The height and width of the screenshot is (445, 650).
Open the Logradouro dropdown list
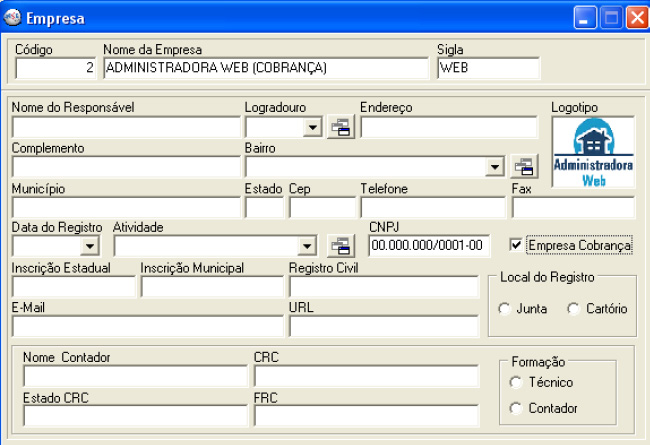[313, 127]
